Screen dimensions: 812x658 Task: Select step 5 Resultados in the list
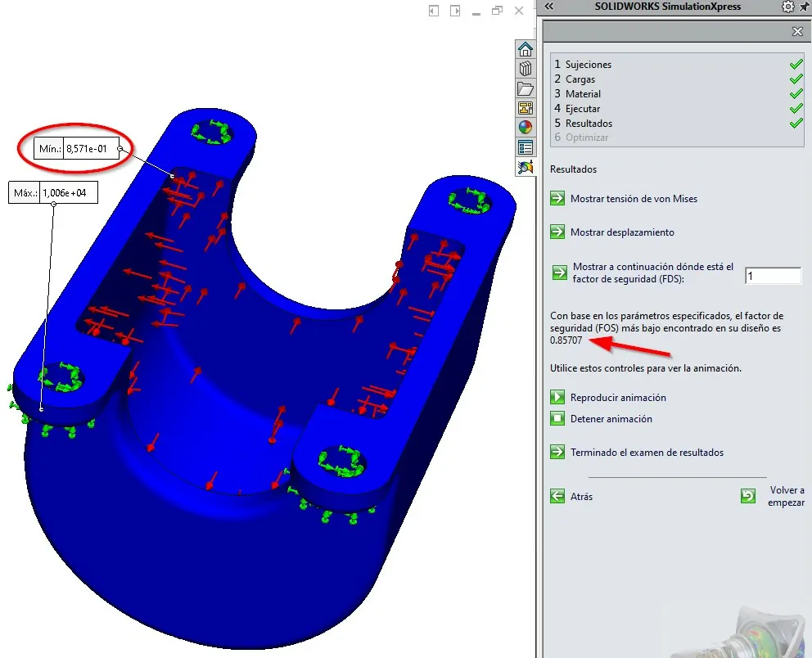[583, 124]
